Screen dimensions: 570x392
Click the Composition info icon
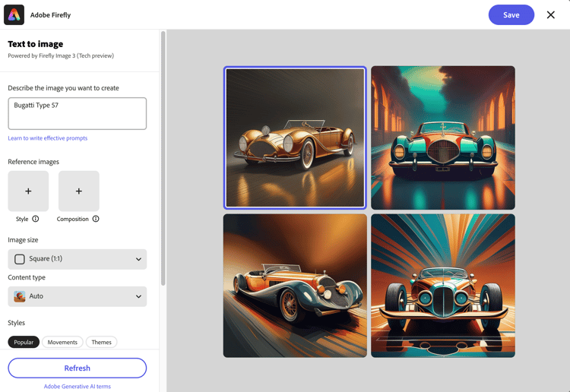pyautogui.click(x=96, y=219)
